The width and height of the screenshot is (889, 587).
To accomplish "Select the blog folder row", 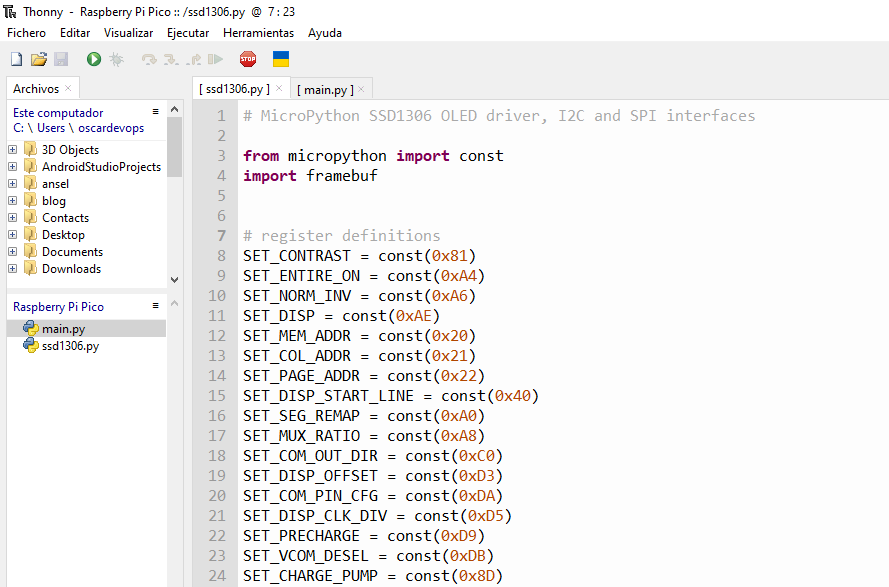I will tap(87, 201).
